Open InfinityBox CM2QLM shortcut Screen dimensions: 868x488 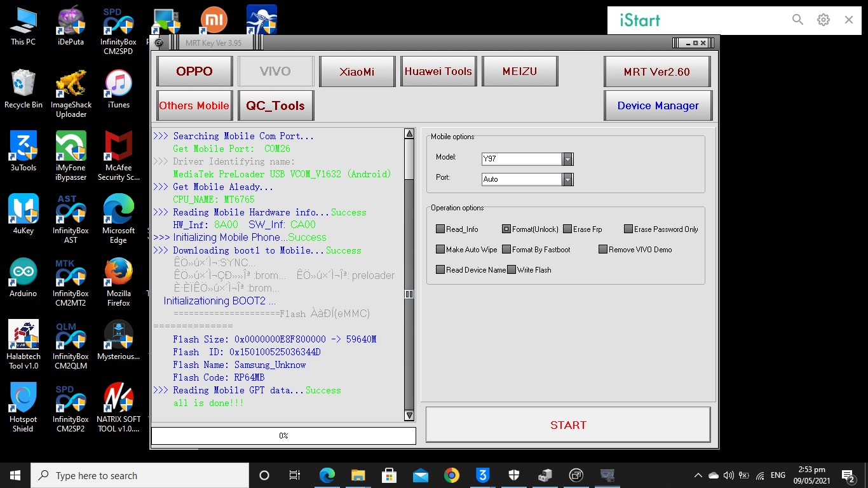(x=71, y=345)
